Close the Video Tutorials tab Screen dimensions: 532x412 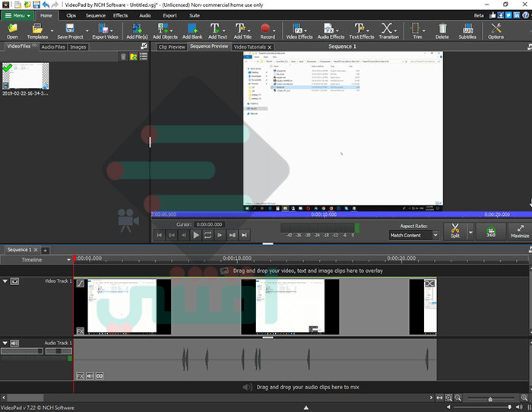point(270,47)
